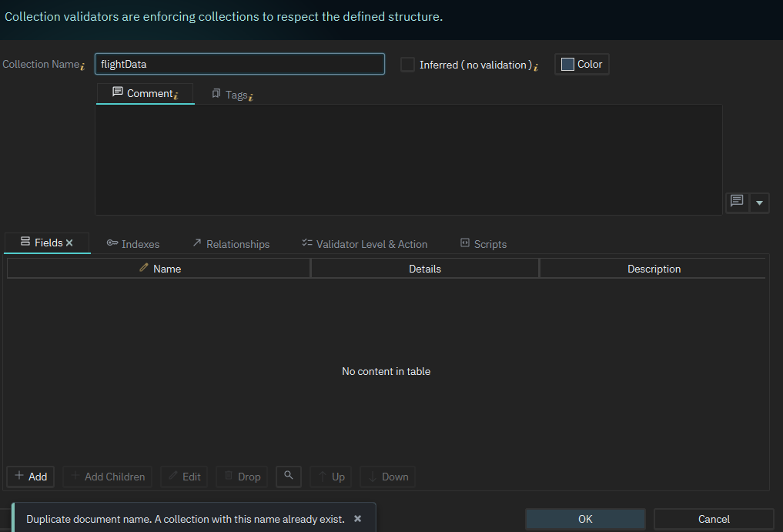Click the comment editor icon beside text area
This screenshot has width=783, height=532.
click(x=737, y=202)
